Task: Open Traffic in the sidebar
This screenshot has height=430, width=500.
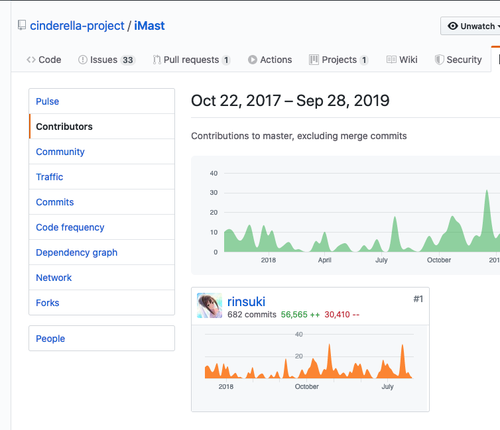Action: tap(102, 177)
